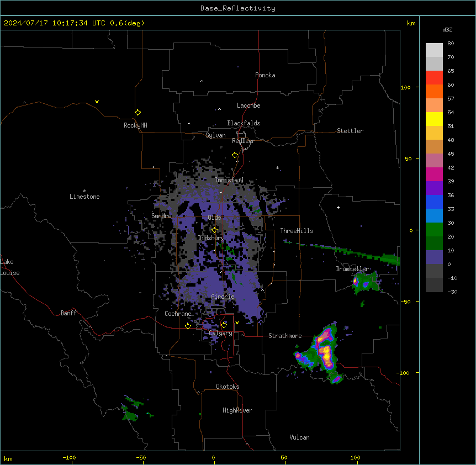This screenshot has width=476, height=465.
Task: Click the yellow v marker northwest of RockyMH
Action: click(97, 102)
